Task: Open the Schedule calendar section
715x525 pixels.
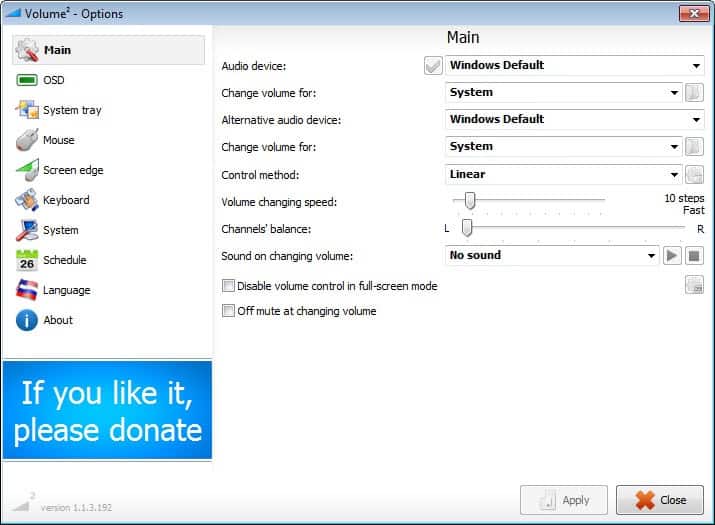Action: (x=64, y=260)
